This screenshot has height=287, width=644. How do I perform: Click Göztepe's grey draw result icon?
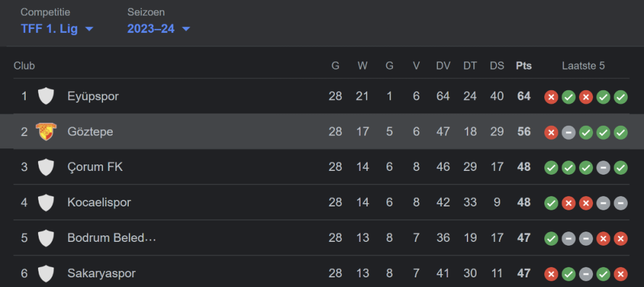568,132
